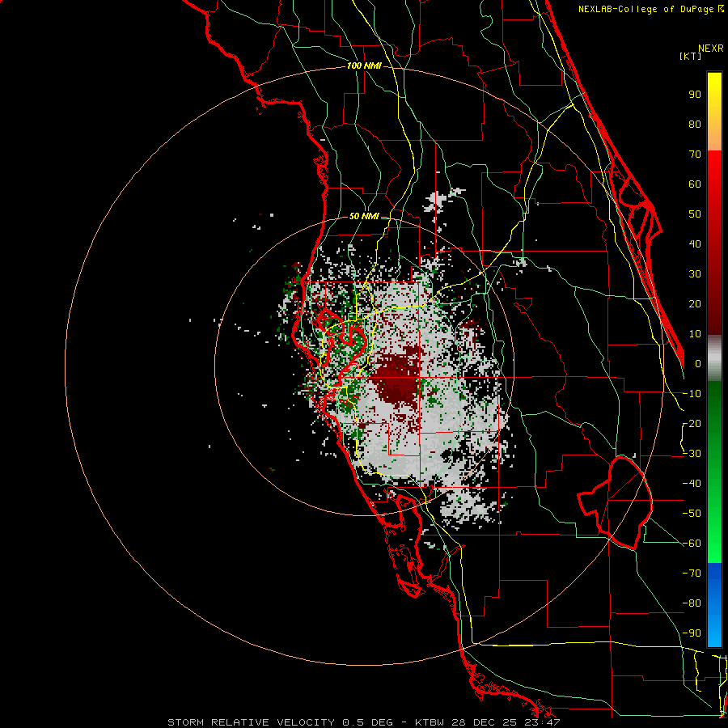Pick the blue band at the scale bottom
The width and height of the screenshot is (728, 728).
[x=714, y=604]
